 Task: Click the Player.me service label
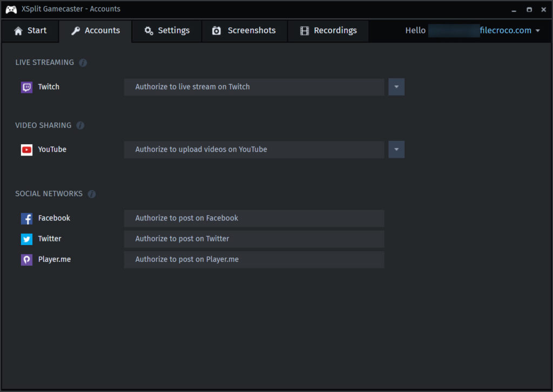[55, 260]
